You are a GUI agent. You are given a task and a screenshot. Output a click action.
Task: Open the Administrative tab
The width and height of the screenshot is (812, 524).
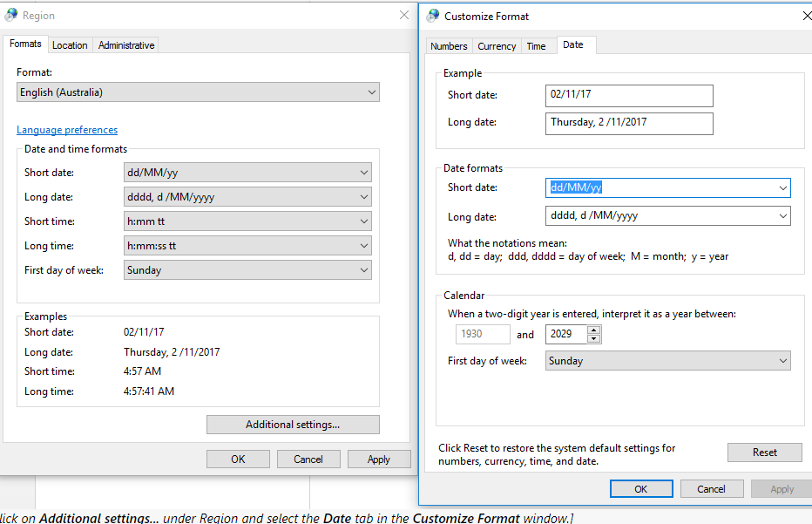pyautogui.click(x=126, y=45)
